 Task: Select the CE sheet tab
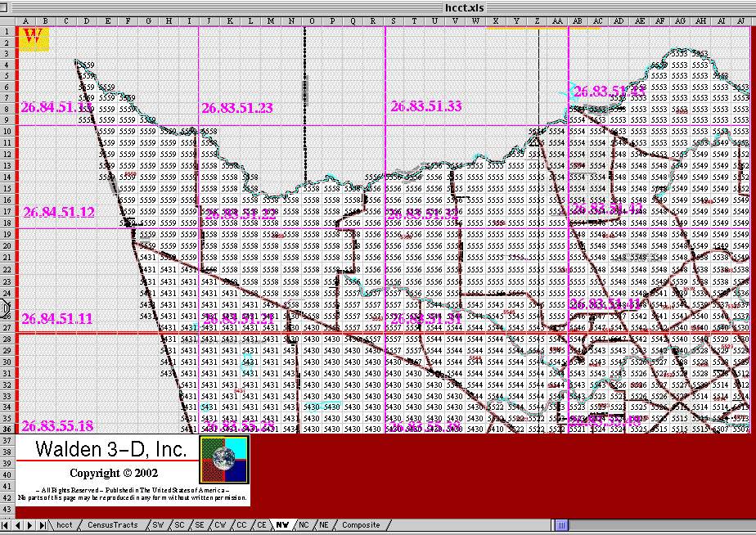click(x=262, y=525)
